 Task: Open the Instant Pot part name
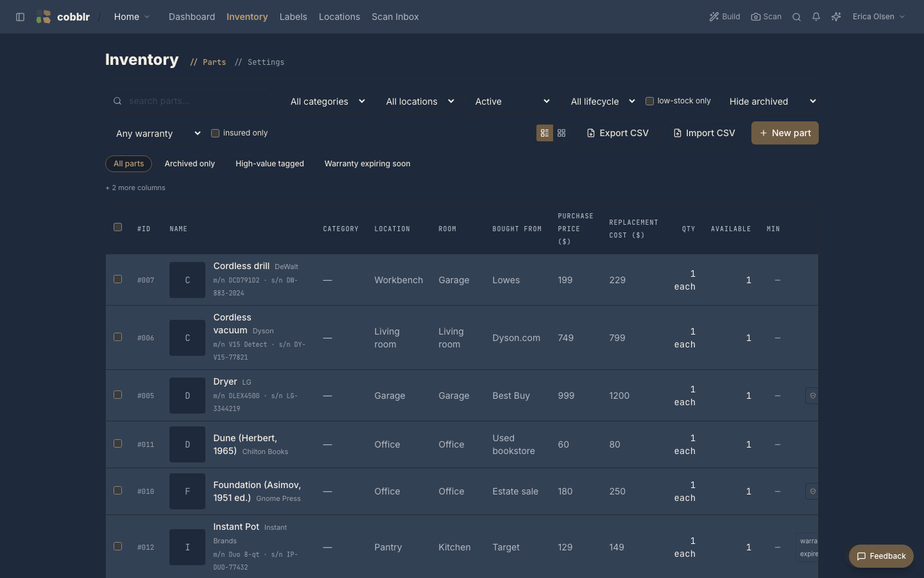[236, 527]
